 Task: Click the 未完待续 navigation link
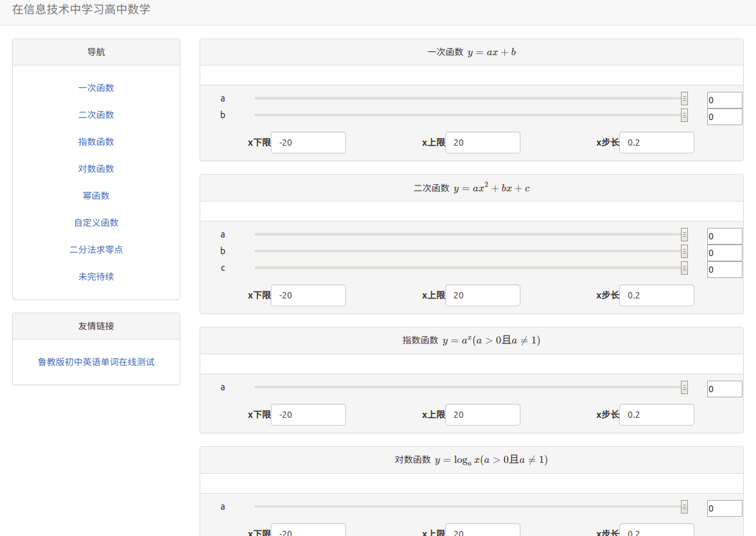point(96,277)
